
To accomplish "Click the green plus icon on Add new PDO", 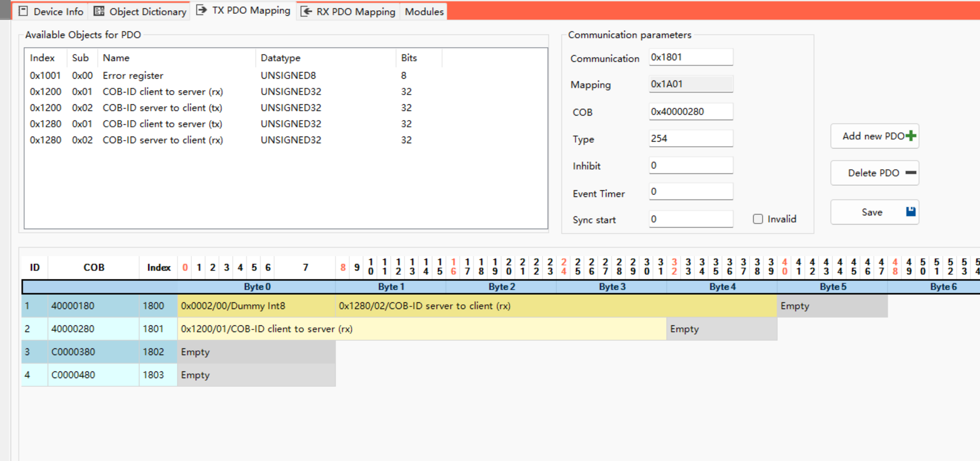I will point(911,136).
